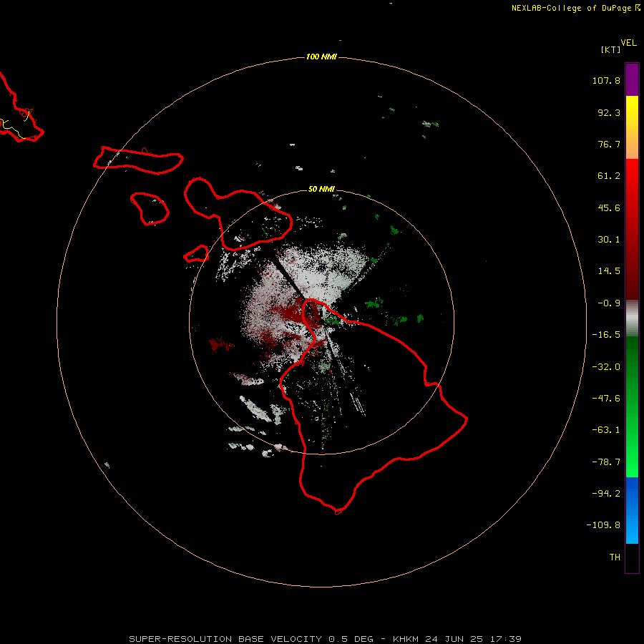Click the yellow segment of velocity color bar
The width and height of the screenshot is (644, 644).
[x=632, y=127]
